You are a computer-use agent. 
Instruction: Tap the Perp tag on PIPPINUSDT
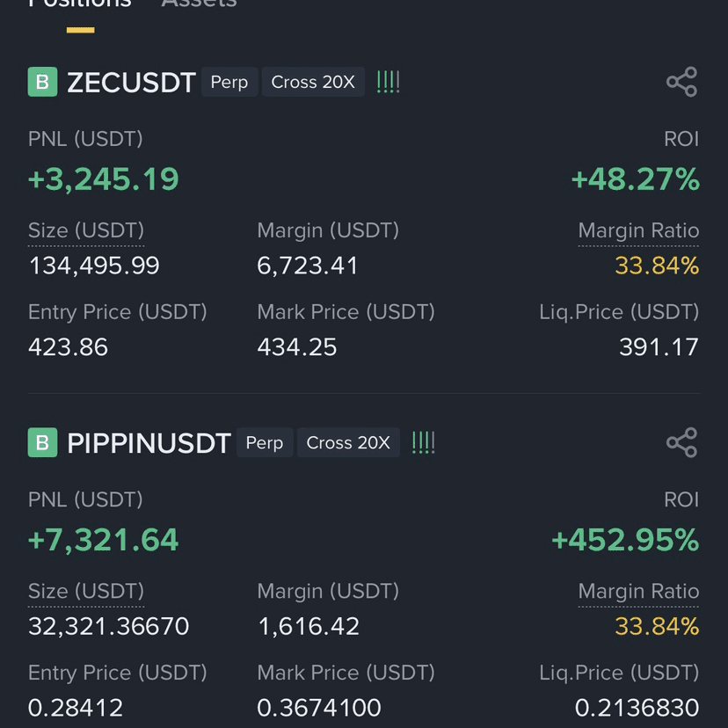(x=265, y=442)
